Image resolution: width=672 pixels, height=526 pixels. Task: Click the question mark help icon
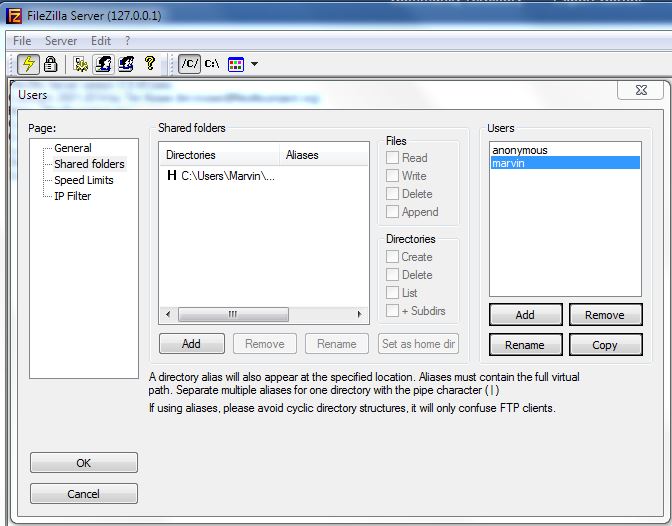pyautogui.click(x=150, y=63)
